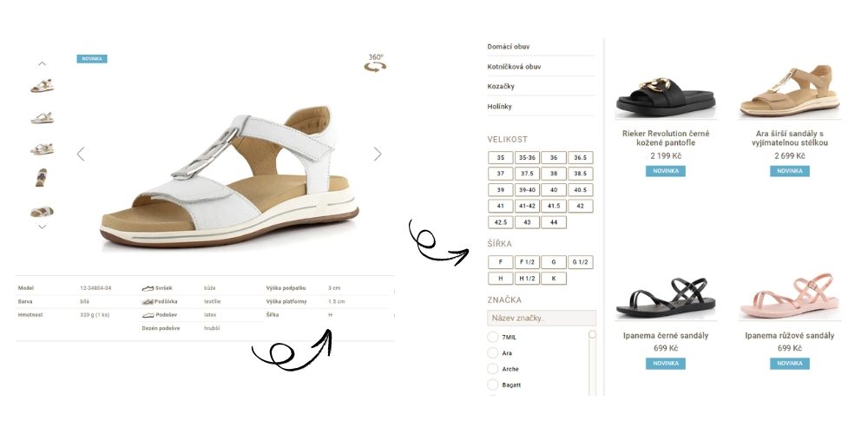Click the brand list scrollbar handle

click(592, 334)
